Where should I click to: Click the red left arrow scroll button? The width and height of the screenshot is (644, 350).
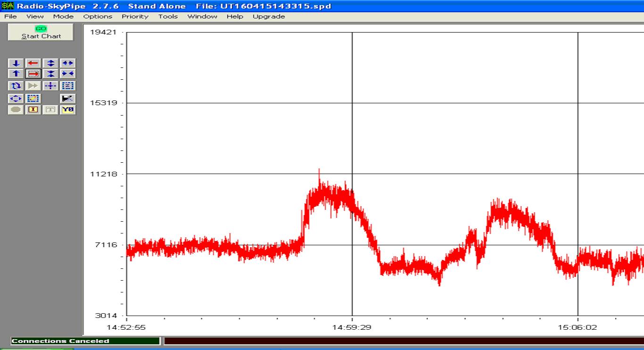33,63
